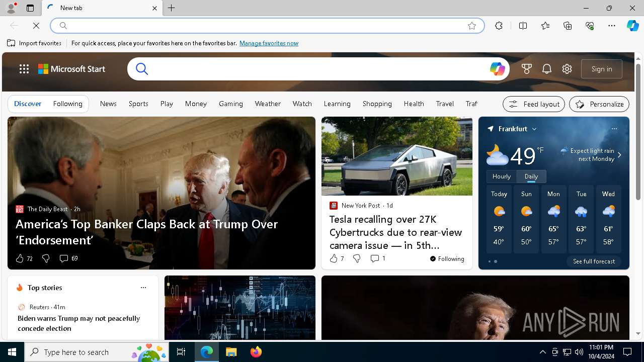Open Edge Settings and more menu
The image size is (644, 362).
coord(612,26)
